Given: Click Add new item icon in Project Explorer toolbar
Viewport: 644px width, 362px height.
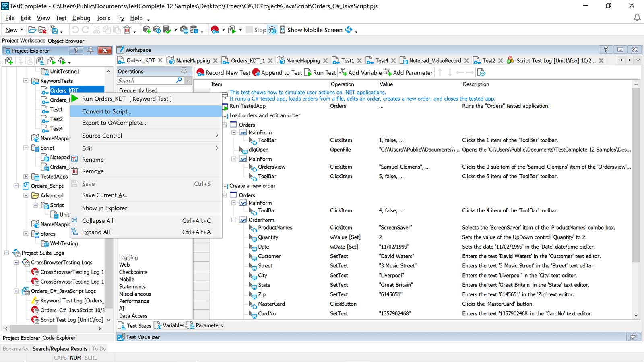Looking at the screenshot, I should click(x=8, y=61).
